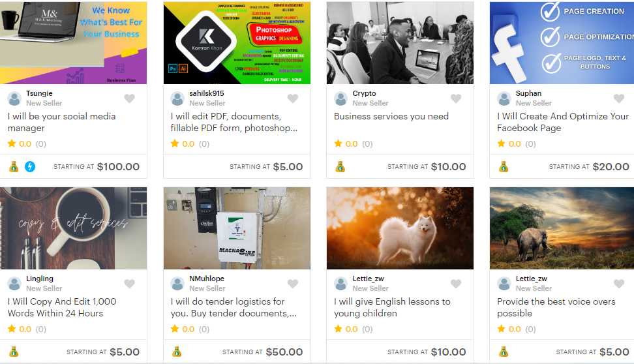Open 'I will give English lessons to young children'

coord(392,307)
